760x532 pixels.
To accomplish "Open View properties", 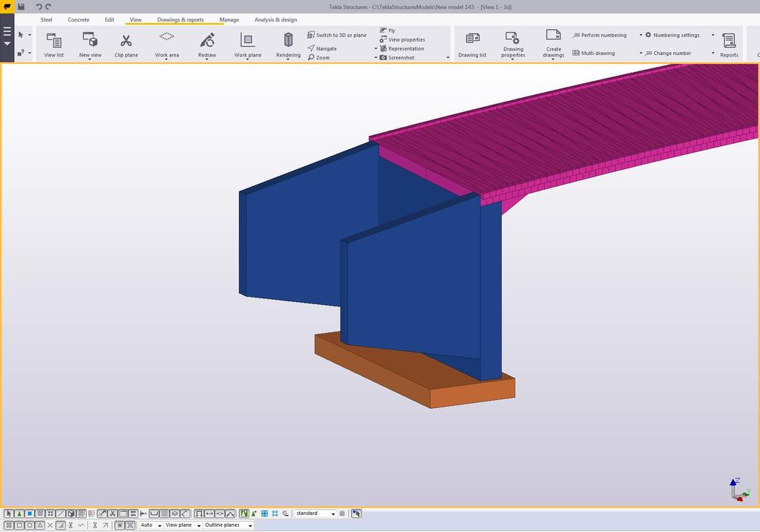I will 402,39.
